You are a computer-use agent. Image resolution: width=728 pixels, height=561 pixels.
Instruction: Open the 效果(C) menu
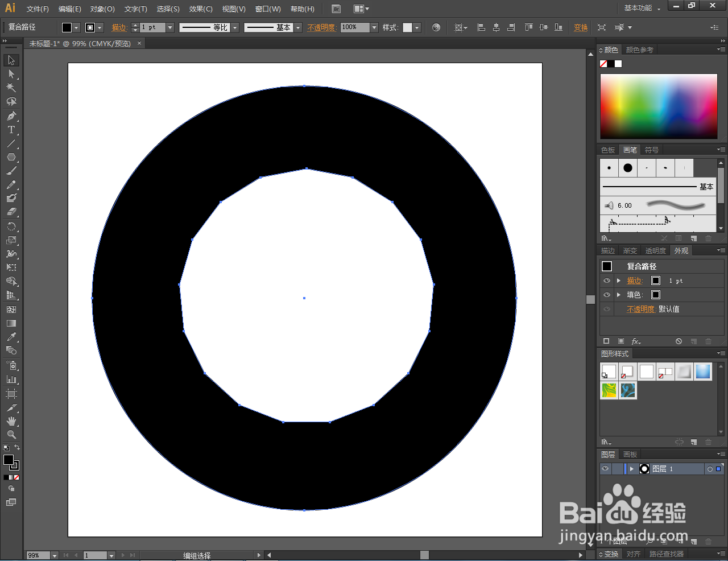click(201, 9)
